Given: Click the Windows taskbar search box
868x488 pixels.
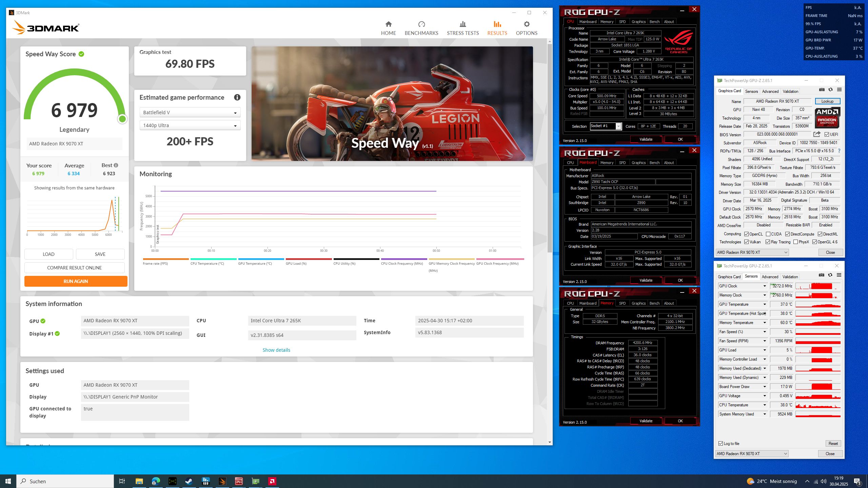Looking at the screenshot, I should [x=65, y=481].
